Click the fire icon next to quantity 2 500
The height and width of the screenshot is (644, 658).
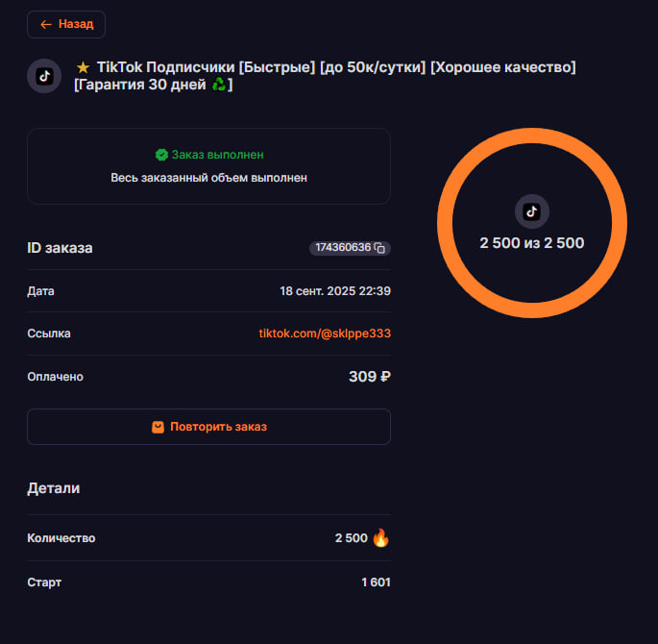pos(381,538)
